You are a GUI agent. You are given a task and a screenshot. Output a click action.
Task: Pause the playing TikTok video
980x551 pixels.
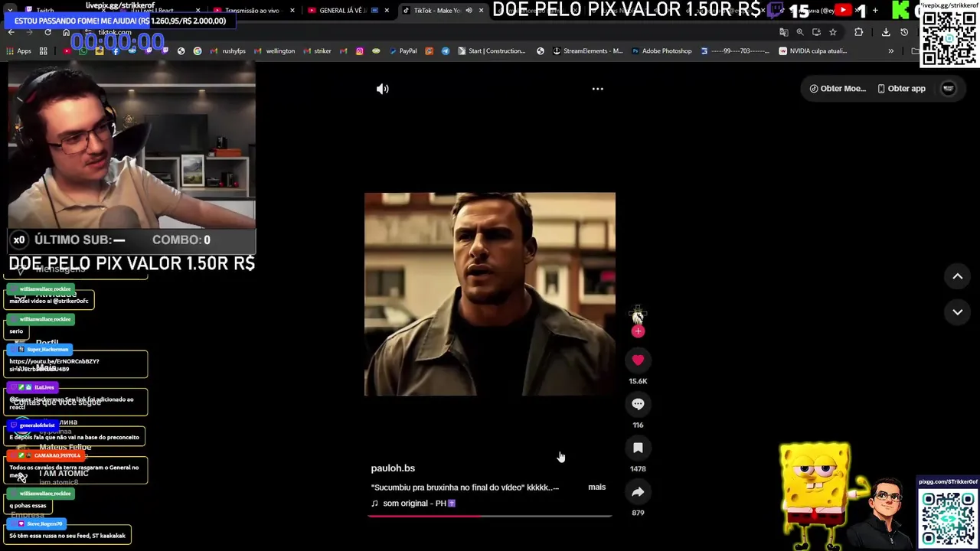tap(490, 294)
